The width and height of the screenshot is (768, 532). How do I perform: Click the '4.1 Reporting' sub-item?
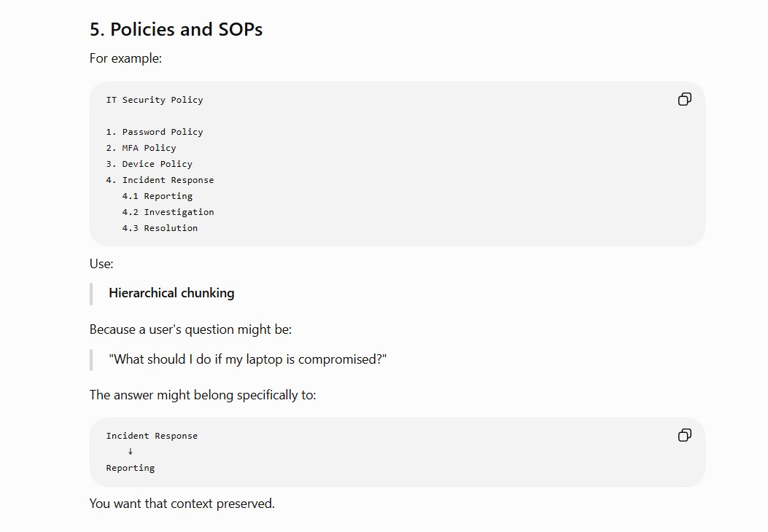tap(158, 196)
